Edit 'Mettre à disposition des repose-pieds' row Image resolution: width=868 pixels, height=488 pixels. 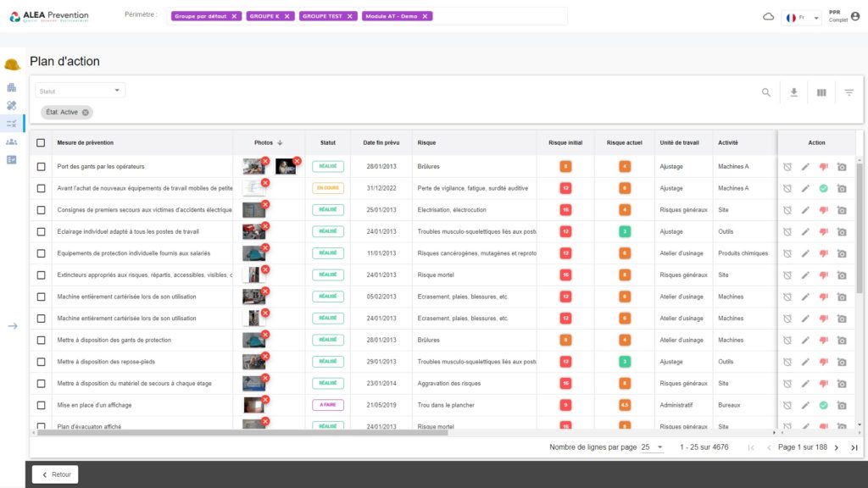coord(805,362)
